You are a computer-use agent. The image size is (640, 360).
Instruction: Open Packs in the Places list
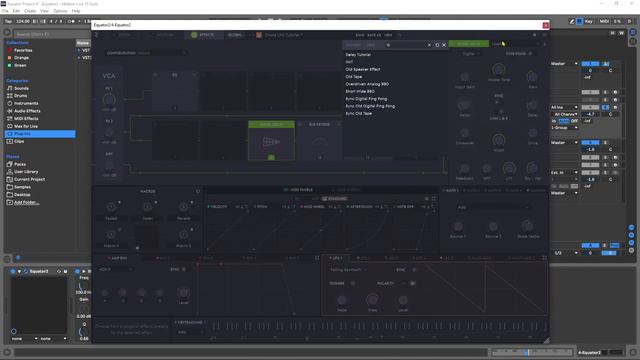pyautogui.click(x=20, y=164)
